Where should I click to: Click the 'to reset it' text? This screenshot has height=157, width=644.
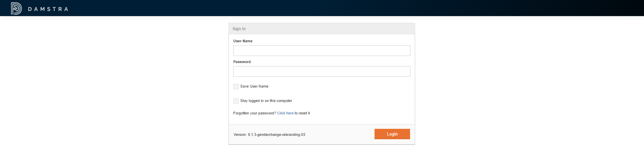click(x=302, y=113)
